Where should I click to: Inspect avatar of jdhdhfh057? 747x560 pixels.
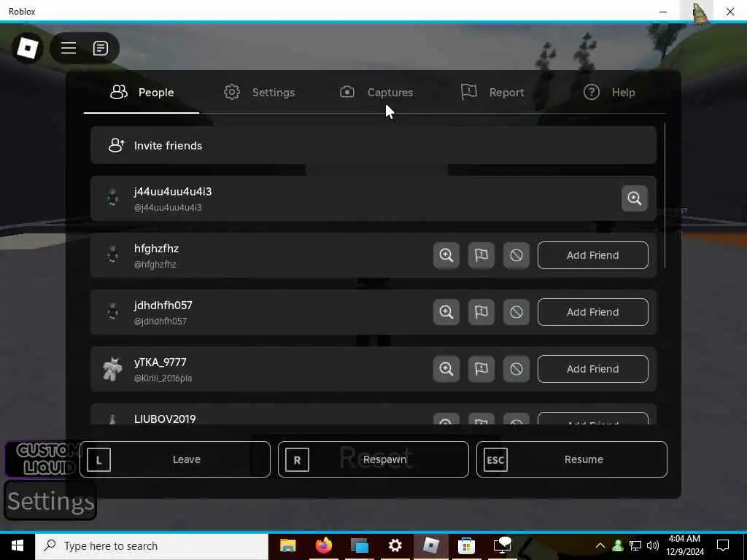(446, 312)
